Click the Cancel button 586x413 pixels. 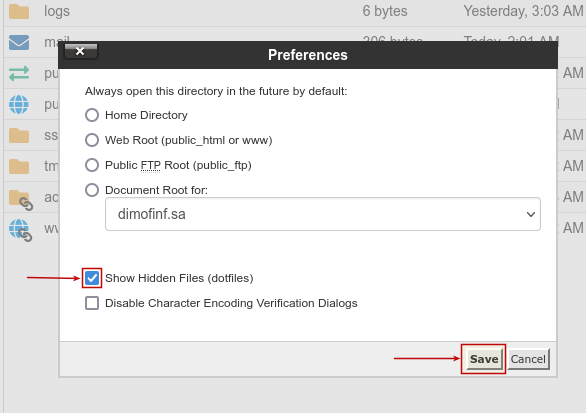click(528, 359)
